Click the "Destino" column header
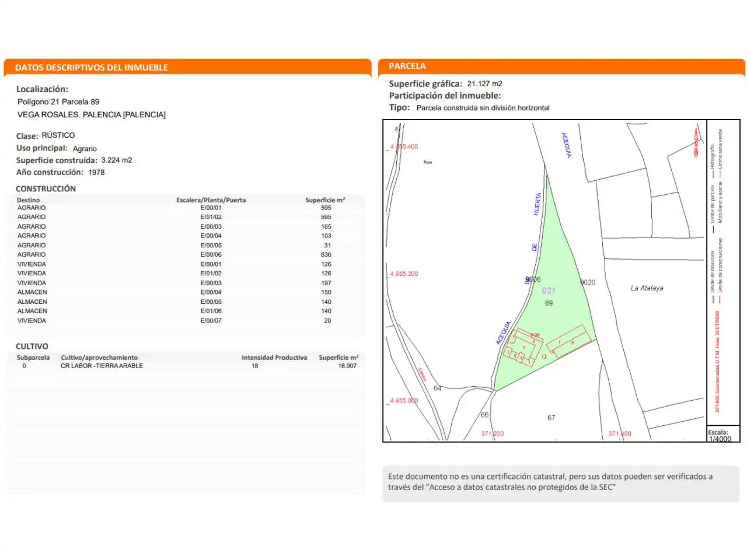Image resolution: width=747 pixels, height=560 pixels. [29, 200]
